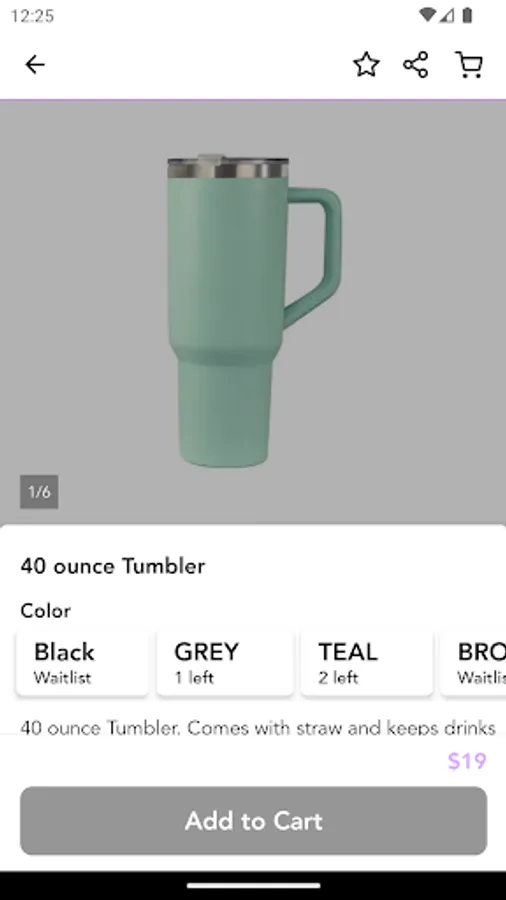
Task: Tap the 40 ounce Tumbler title
Action: tap(113, 566)
